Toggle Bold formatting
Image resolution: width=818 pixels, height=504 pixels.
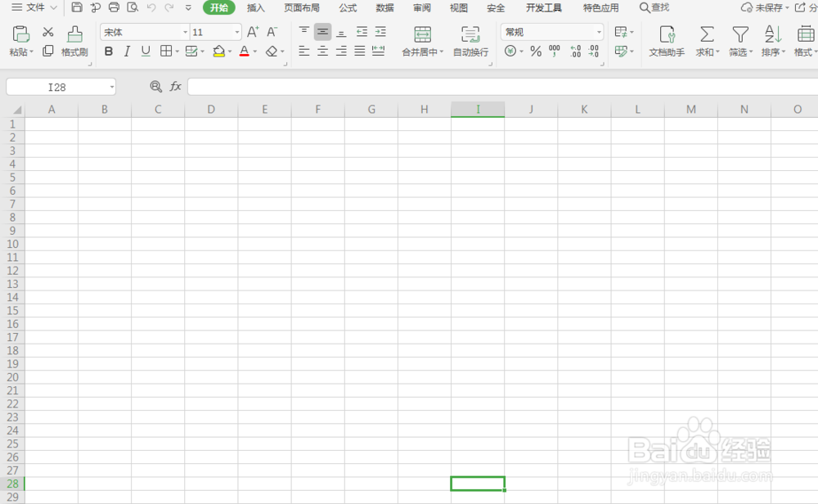[x=109, y=51]
